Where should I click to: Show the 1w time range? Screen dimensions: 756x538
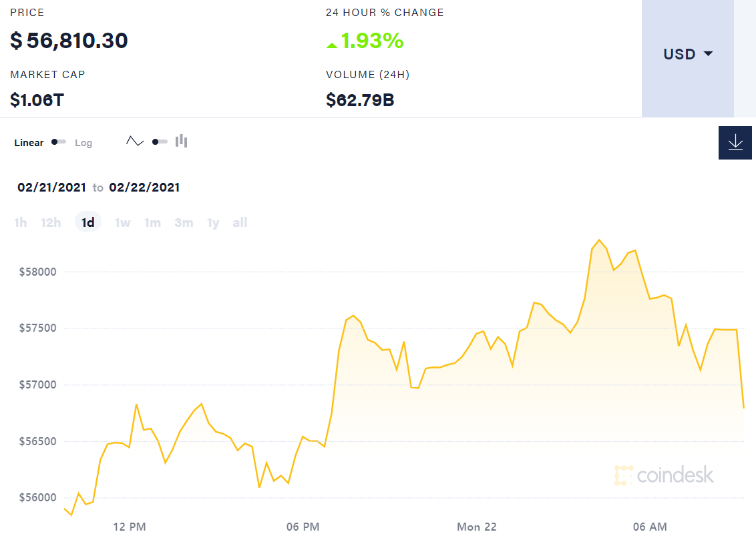coord(123,223)
